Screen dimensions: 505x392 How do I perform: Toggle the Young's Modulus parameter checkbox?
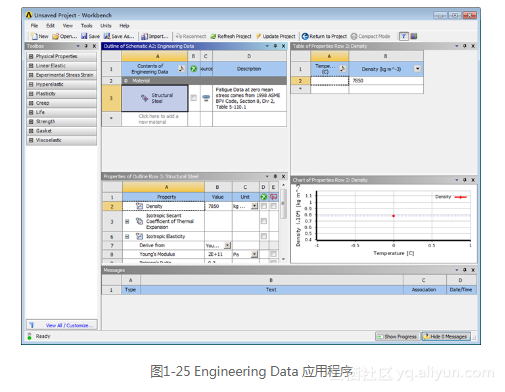tap(273, 254)
